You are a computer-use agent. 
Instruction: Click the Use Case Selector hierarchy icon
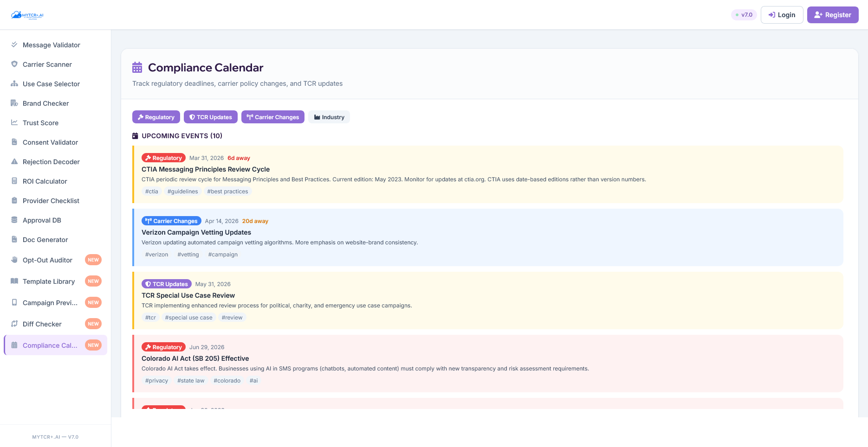coord(14,83)
